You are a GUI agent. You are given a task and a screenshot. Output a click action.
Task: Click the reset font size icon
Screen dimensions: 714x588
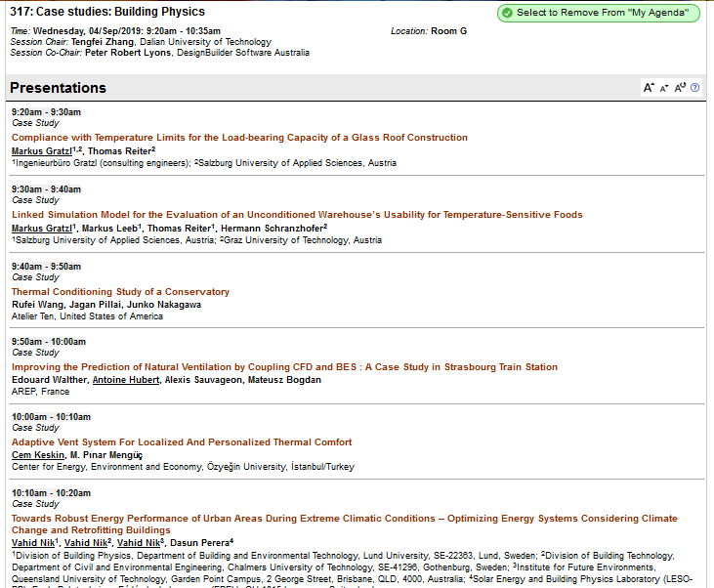click(680, 88)
